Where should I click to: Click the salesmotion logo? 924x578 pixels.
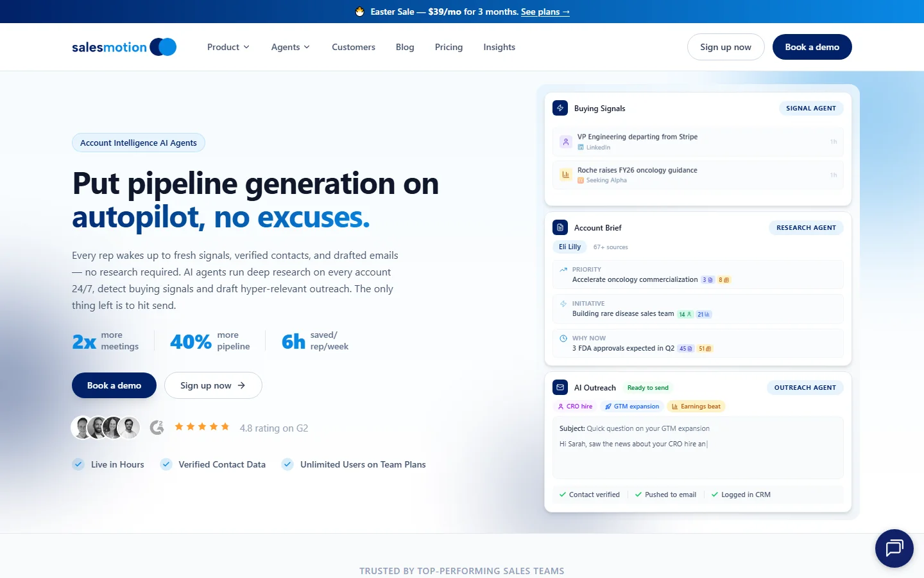click(x=124, y=46)
